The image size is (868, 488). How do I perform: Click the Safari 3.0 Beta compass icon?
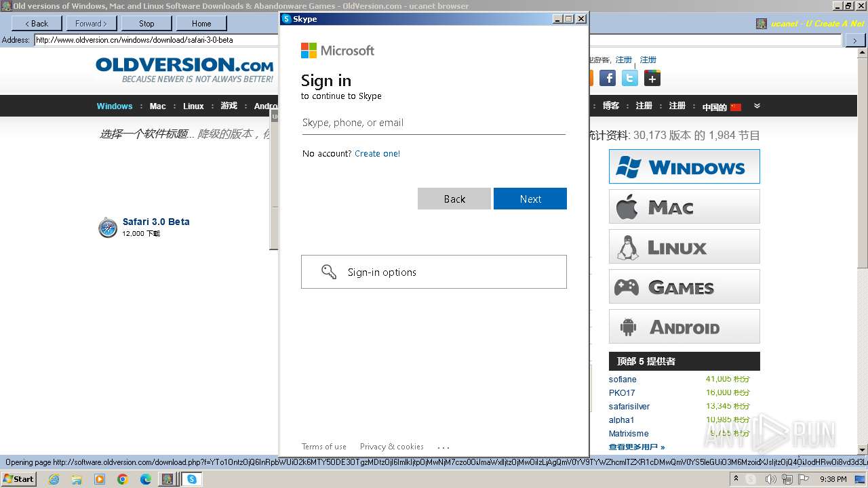point(108,228)
